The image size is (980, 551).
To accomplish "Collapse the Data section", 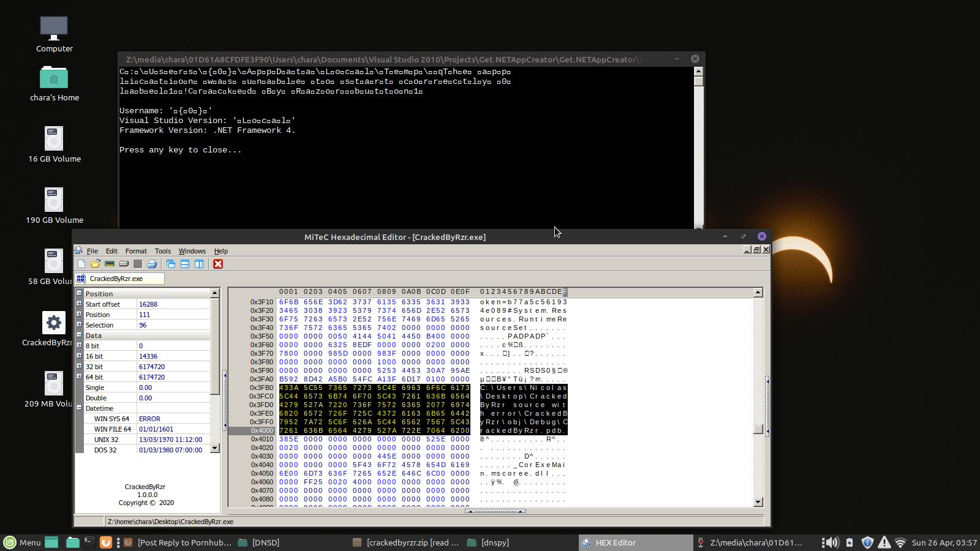I will pyautogui.click(x=79, y=335).
